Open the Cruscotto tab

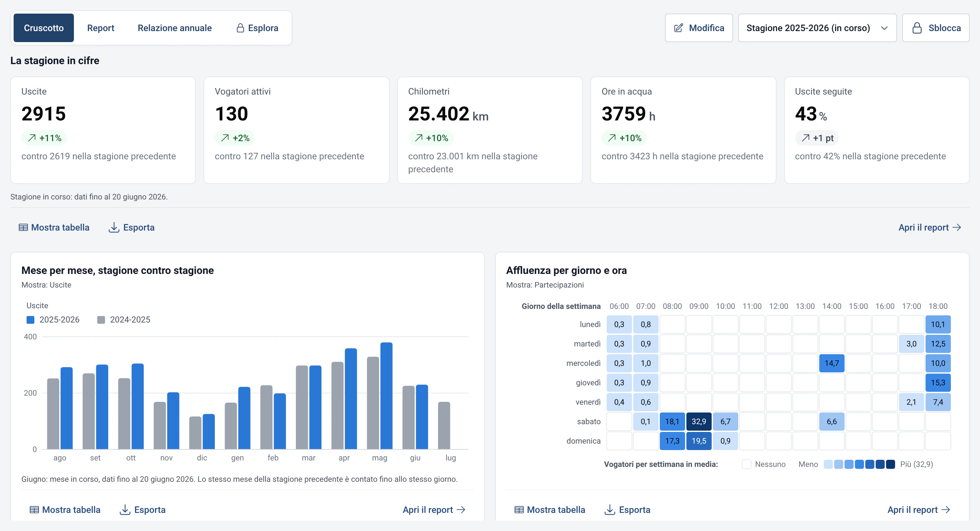[x=44, y=28]
